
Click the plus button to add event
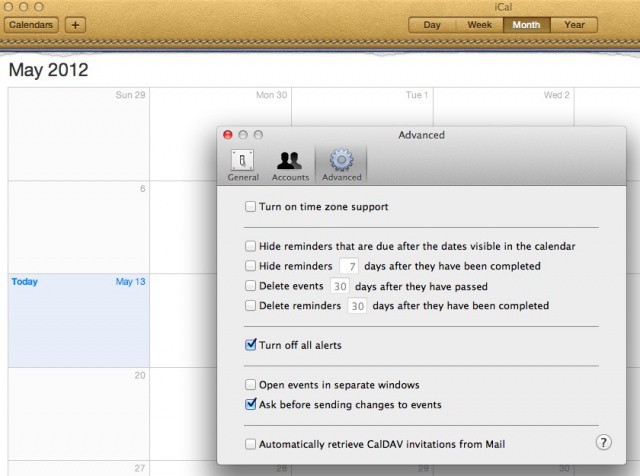coord(76,25)
